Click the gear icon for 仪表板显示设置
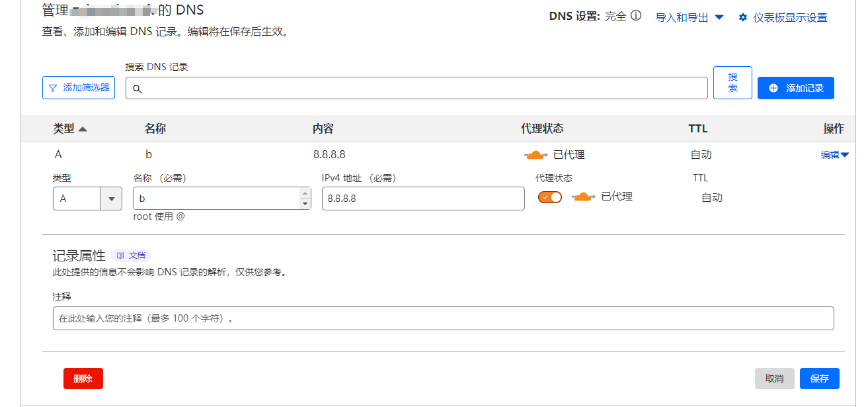 pos(743,18)
